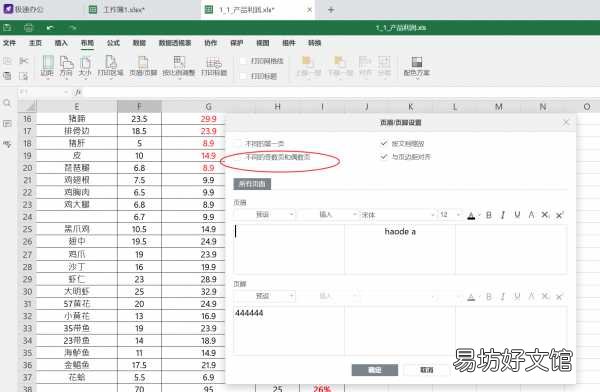This screenshot has height=392, width=600.
Task: Uncheck the 按文档缩放 option
Action: click(x=384, y=144)
